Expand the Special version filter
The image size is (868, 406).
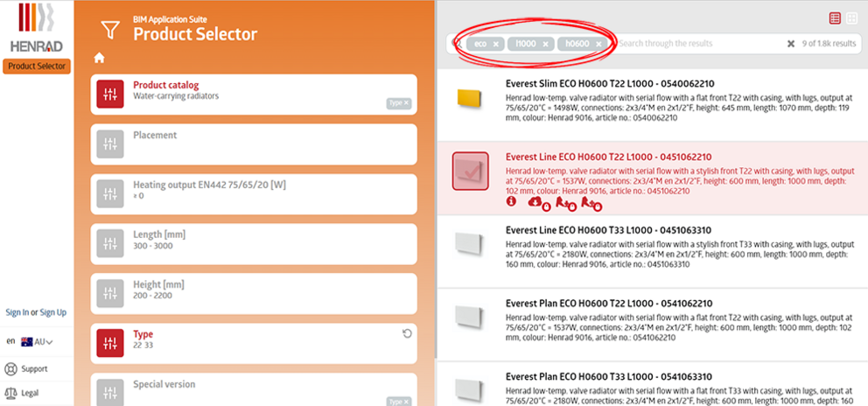click(254, 390)
